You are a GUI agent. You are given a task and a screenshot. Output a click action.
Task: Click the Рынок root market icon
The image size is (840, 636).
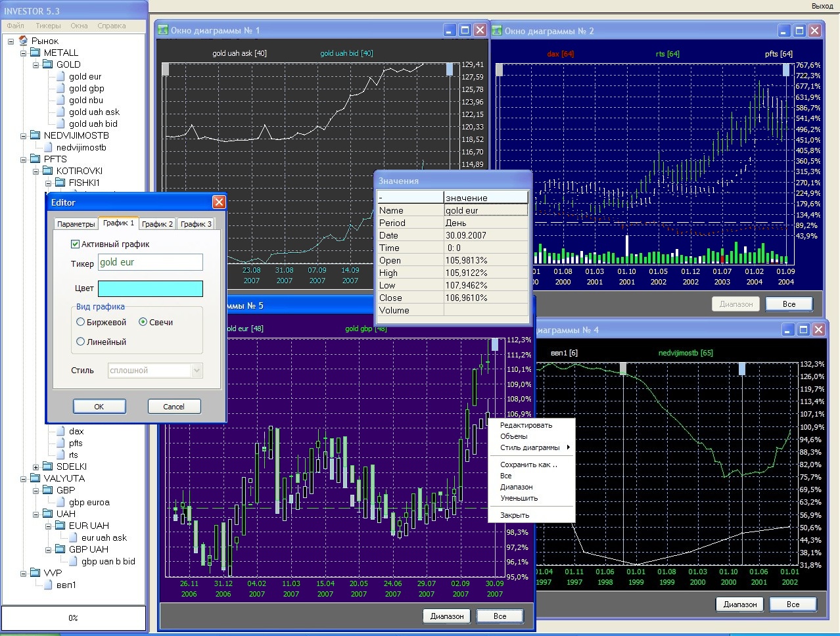(23, 41)
